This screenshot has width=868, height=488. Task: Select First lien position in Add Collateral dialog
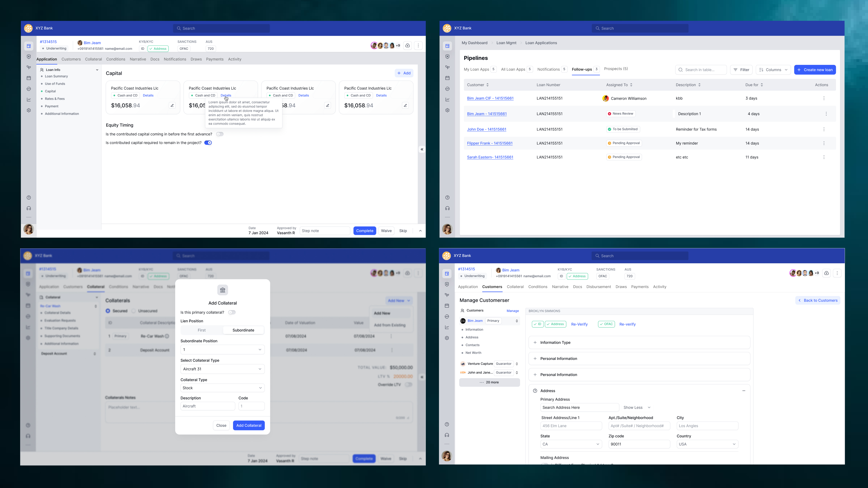(201, 330)
